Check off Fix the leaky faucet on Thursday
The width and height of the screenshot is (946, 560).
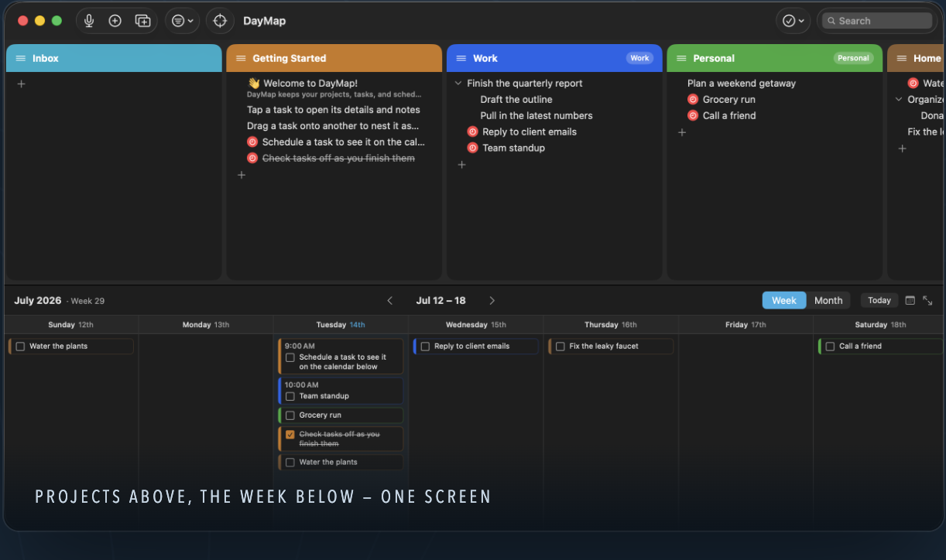click(x=560, y=347)
